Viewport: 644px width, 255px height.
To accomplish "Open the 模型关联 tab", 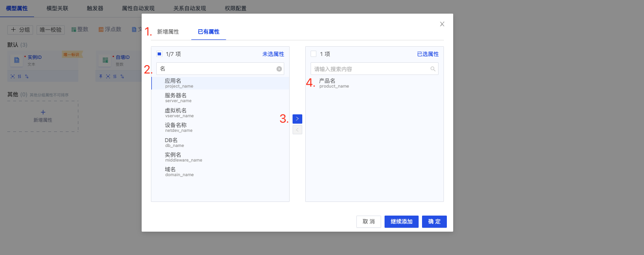I will [57, 9].
